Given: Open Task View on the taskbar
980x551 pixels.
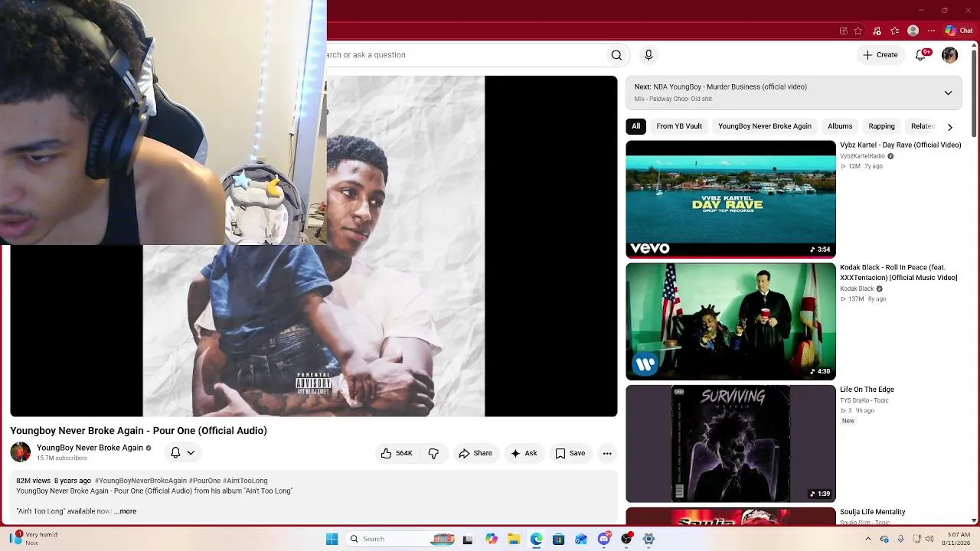Looking at the screenshot, I should [468, 539].
